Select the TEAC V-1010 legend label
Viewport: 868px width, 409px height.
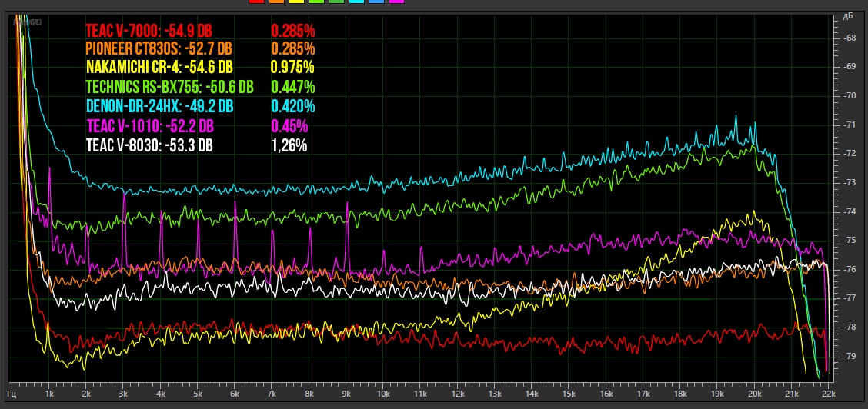click(149, 125)
